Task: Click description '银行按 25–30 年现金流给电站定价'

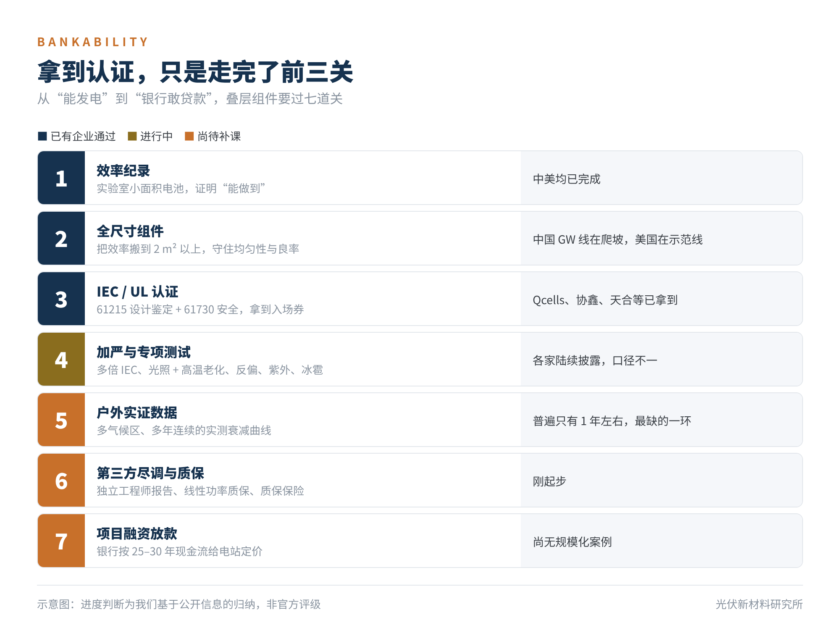Action: click(x=179, y=551)
